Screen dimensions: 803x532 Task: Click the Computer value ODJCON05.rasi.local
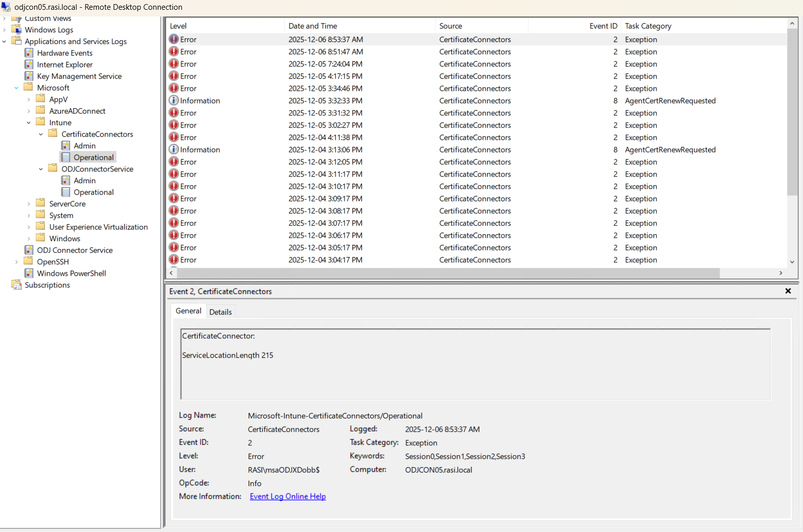tap(438, 470)
